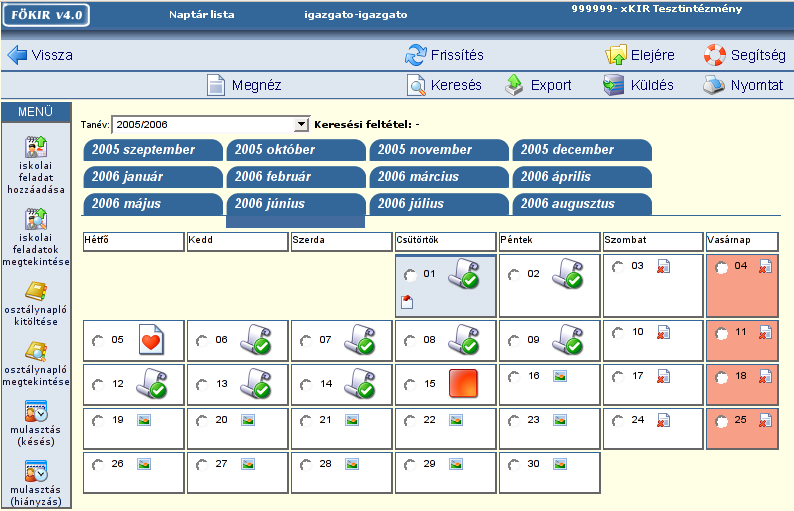
Task: Open osztálynapló megtekintése sidebar icon
Action: [x=36, y=351]
